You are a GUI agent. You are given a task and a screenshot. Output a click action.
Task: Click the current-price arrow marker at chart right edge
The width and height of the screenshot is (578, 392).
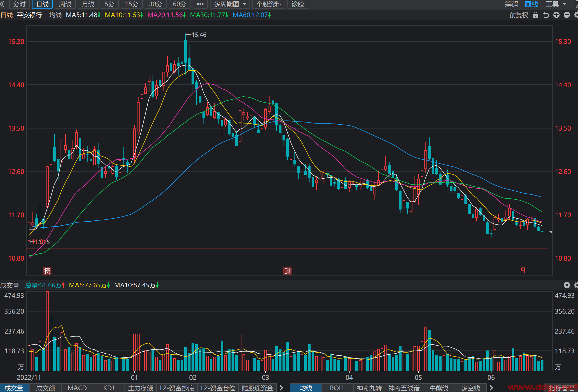[x=550, y=232]
